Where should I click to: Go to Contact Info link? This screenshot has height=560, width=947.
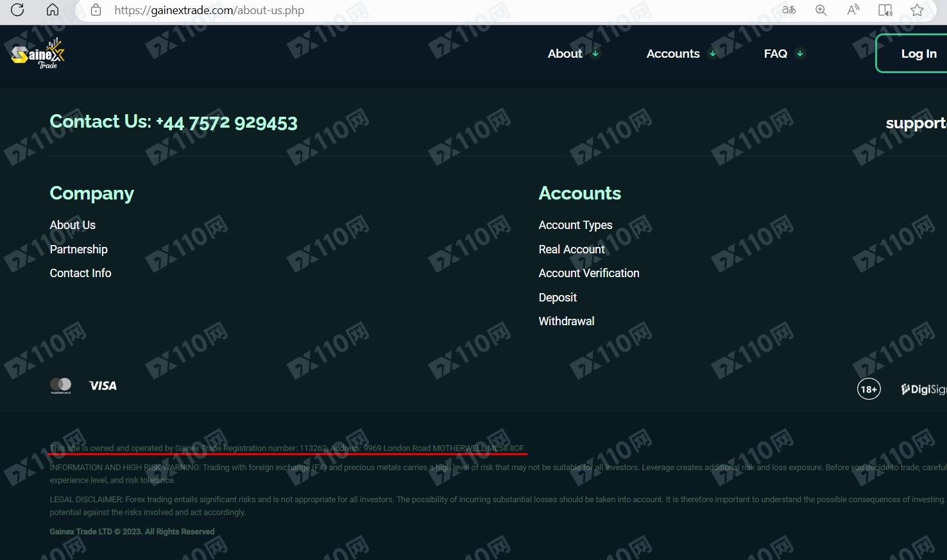81,273
